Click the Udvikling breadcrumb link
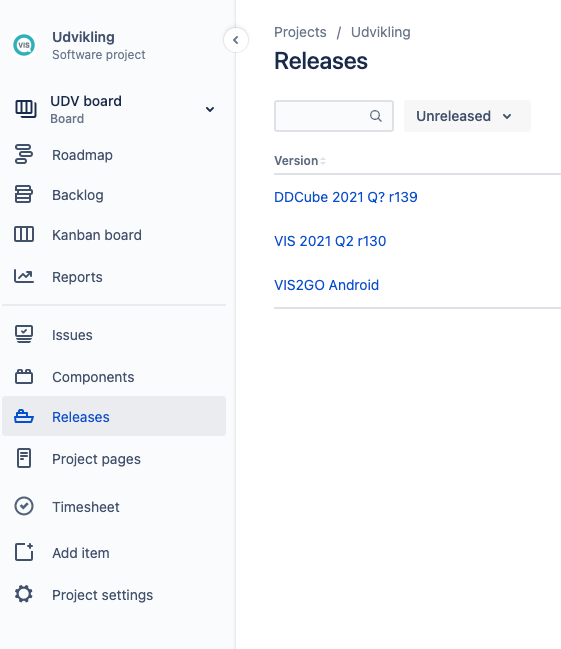 pos(380,32)
